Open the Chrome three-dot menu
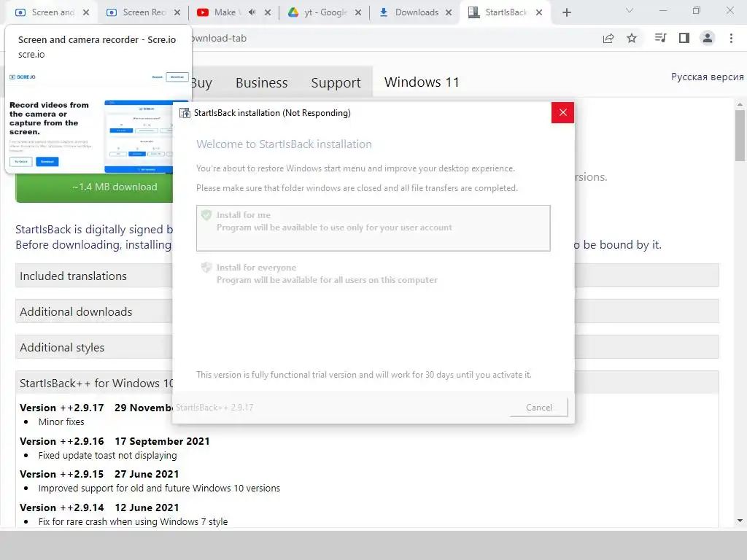This screenshot has width=747, height=560. (731, 38)
